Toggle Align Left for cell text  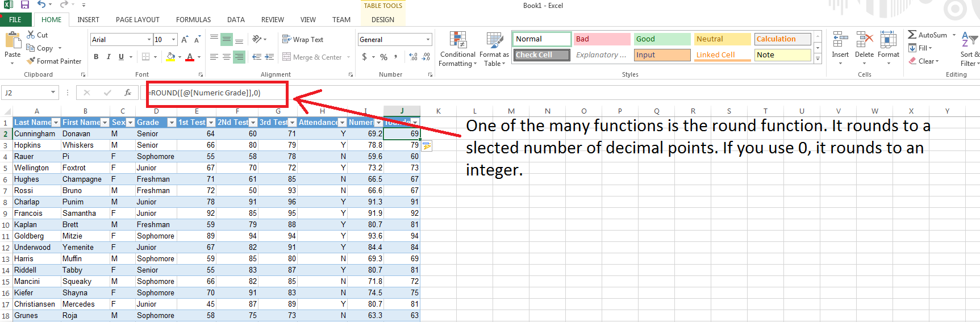click(x=214, y=57)
